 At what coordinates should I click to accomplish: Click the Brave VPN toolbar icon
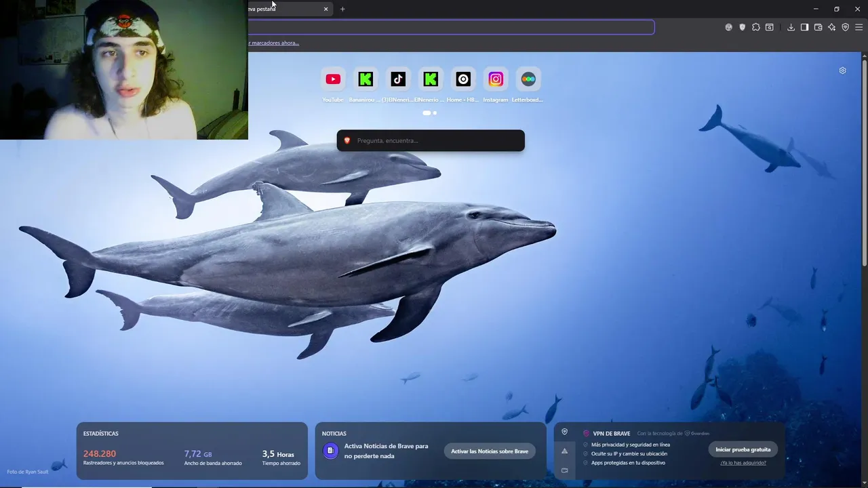[845, 27]
